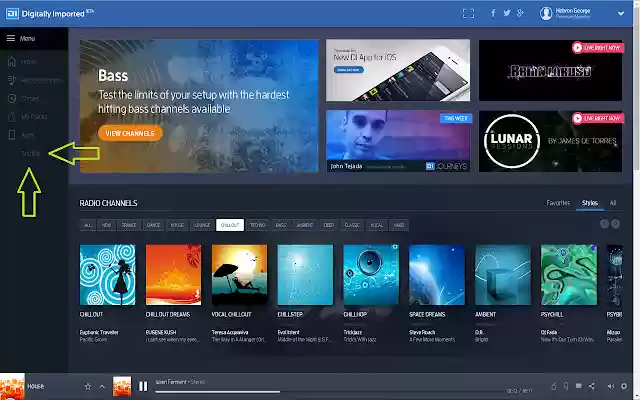Open the Scuttle sidebar link

31,153
